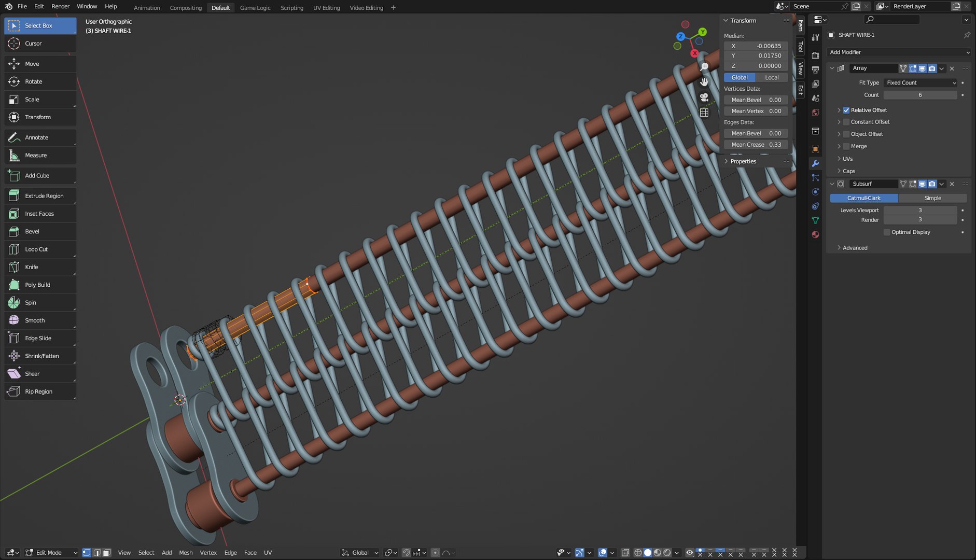Remove the Array modifier
Image resolution: width=976 pixels, height=560 pixels.
952,68
